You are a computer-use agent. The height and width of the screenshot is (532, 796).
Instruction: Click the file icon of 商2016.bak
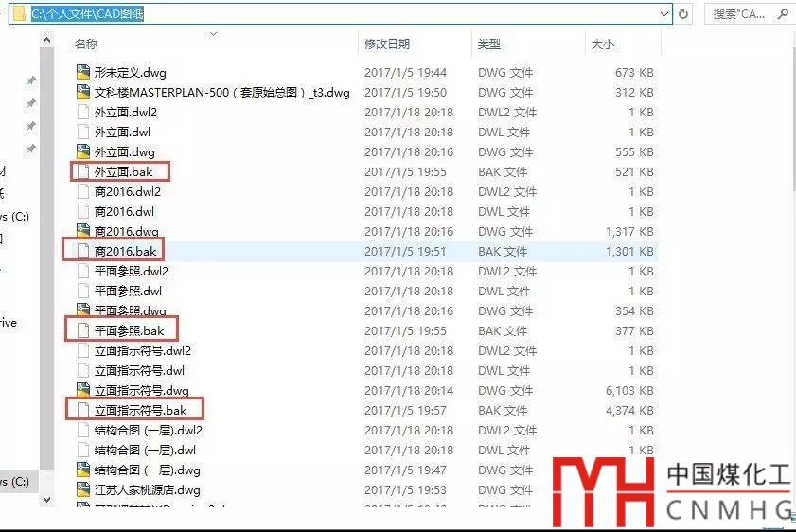(x=83, y=251)
